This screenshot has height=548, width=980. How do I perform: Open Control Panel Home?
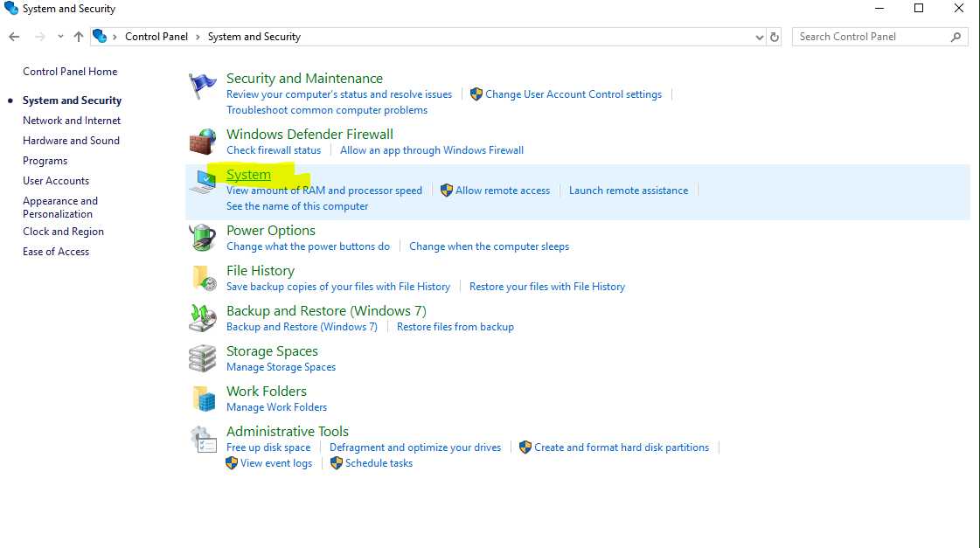pyautogui.click(x=70, y=72)
